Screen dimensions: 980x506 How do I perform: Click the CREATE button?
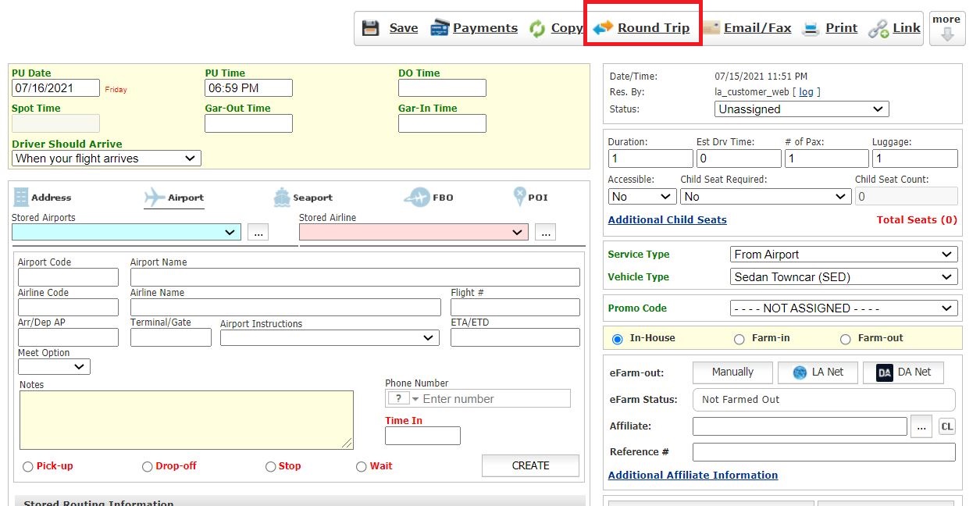click(530, 465)
